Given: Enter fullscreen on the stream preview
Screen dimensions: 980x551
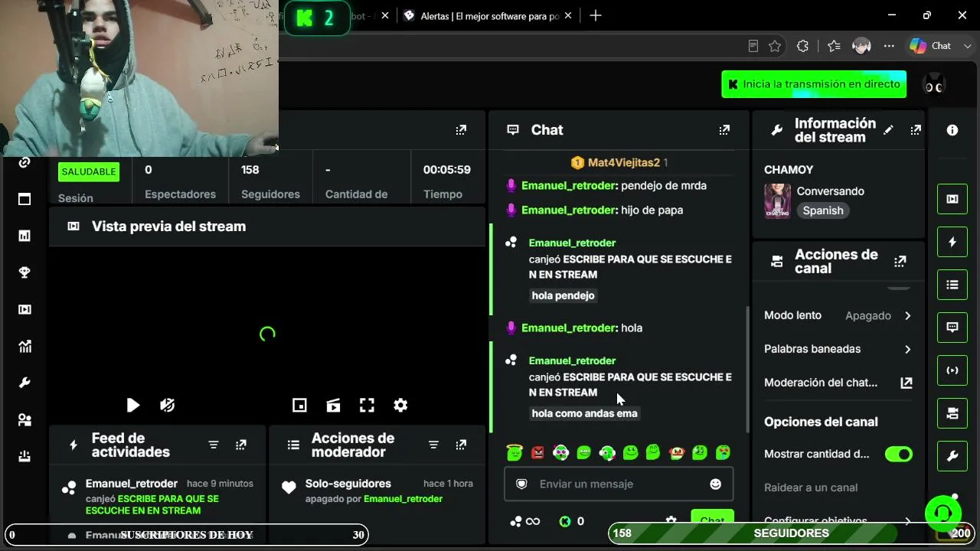Looking at the screenshot, I should pyautogui.click(x=367, y=406).
